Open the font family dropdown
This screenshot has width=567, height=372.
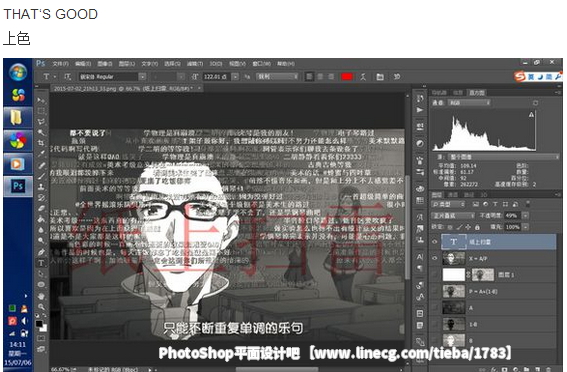pyautogui.click(x=142, y=77)
